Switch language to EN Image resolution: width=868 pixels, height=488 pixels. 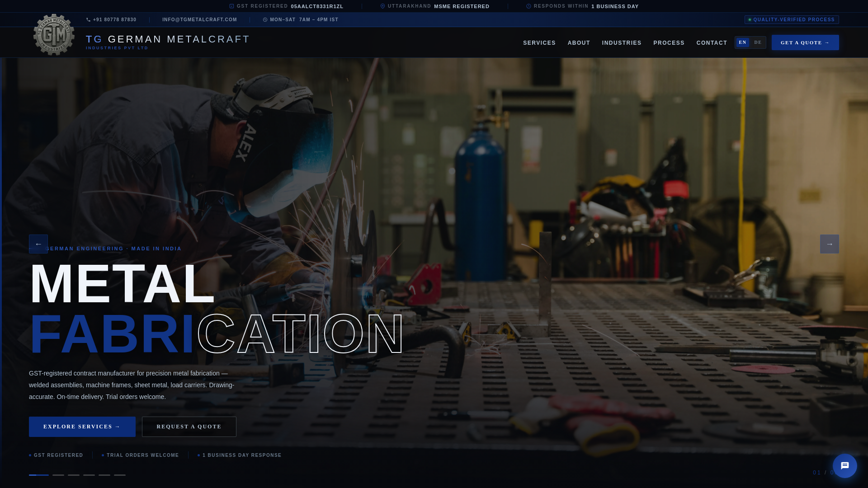(x=743, y=42)
